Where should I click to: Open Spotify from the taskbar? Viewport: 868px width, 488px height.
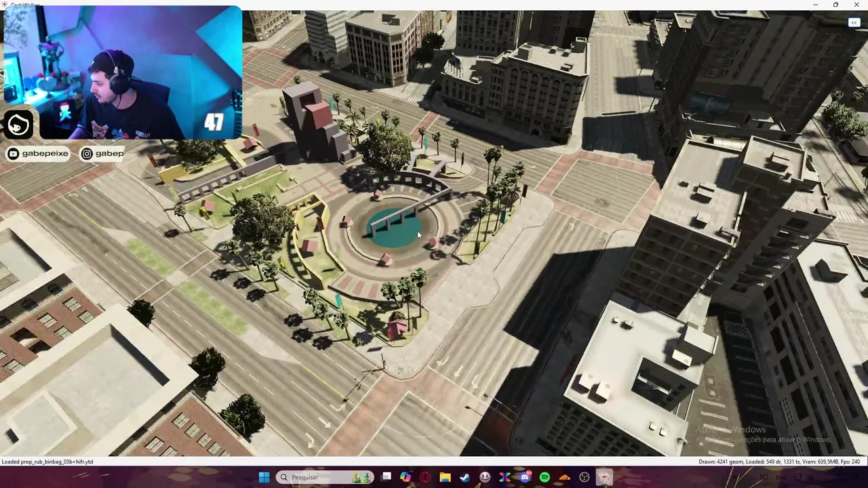pyautogui.click(x=545, y=477)
